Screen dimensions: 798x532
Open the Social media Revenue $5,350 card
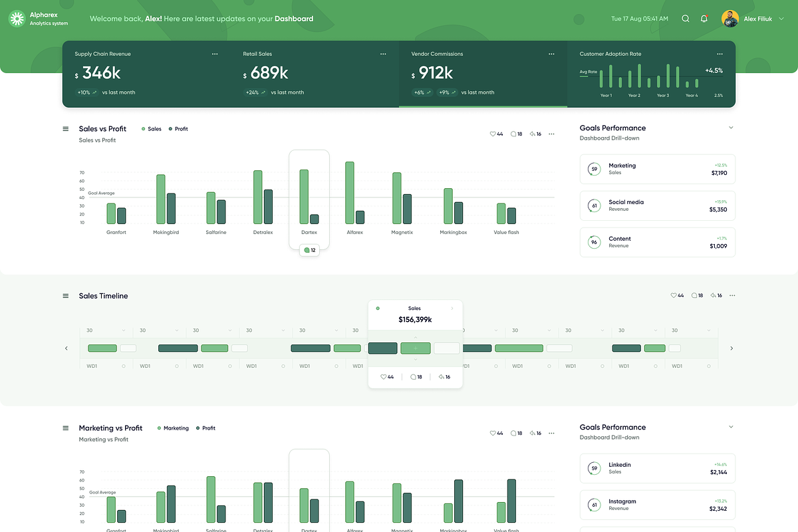[x=658, y=205]
